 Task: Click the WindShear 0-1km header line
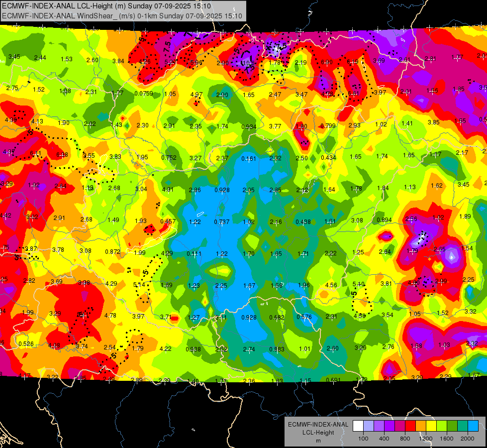(122, 16)
